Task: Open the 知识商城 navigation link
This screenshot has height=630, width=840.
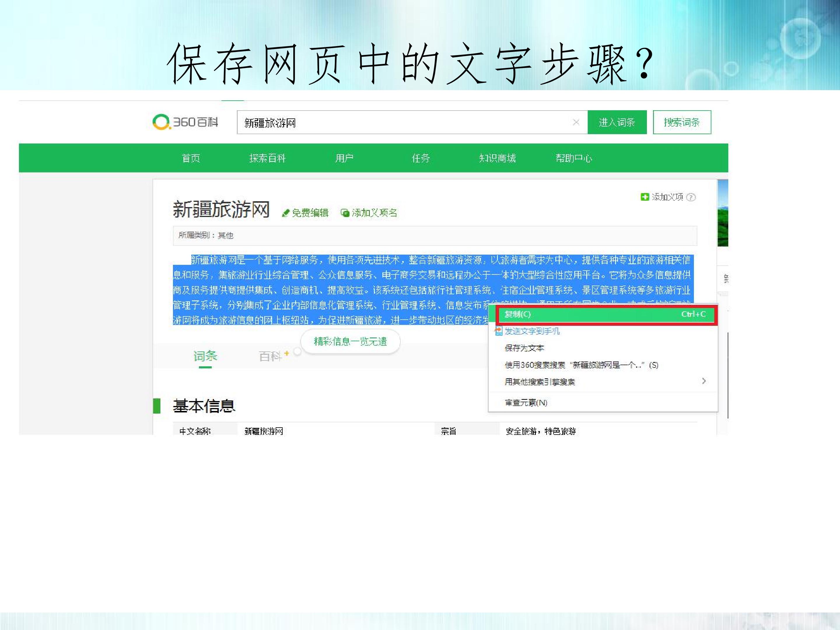Action: click(497, 158)
